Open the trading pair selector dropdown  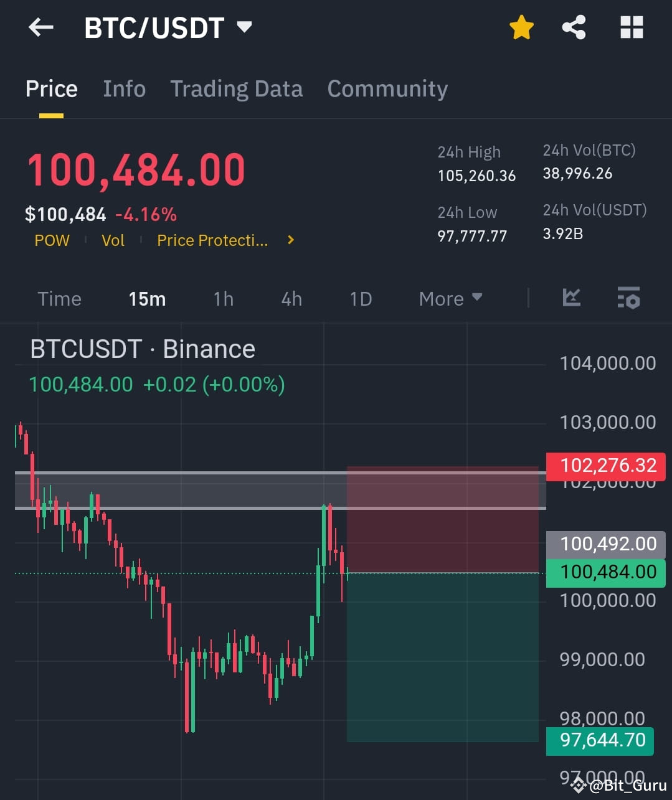(x=244, y=26)
